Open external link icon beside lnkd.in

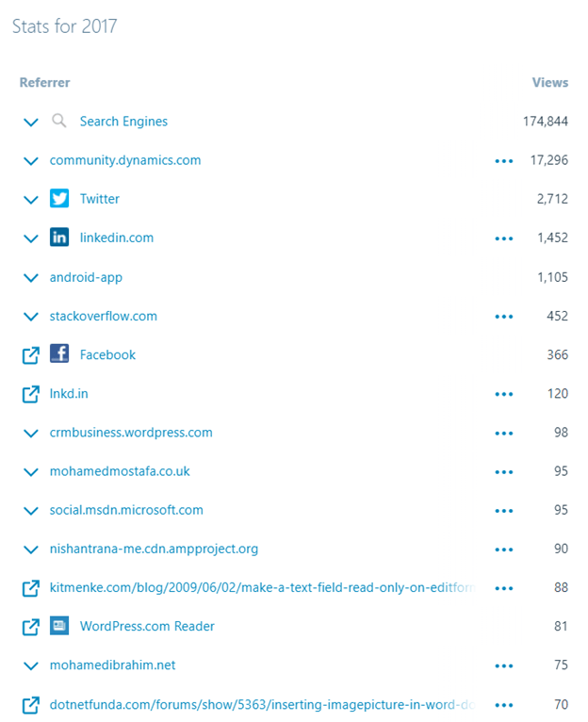[30, 394]
